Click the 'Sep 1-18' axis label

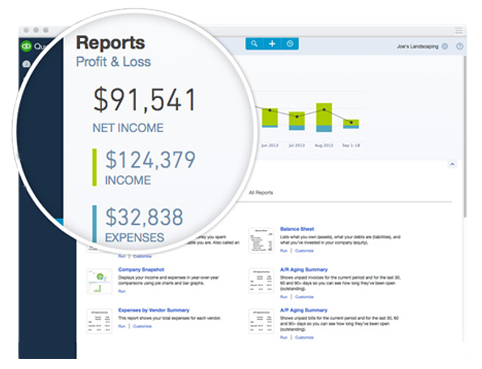point(351,145)
